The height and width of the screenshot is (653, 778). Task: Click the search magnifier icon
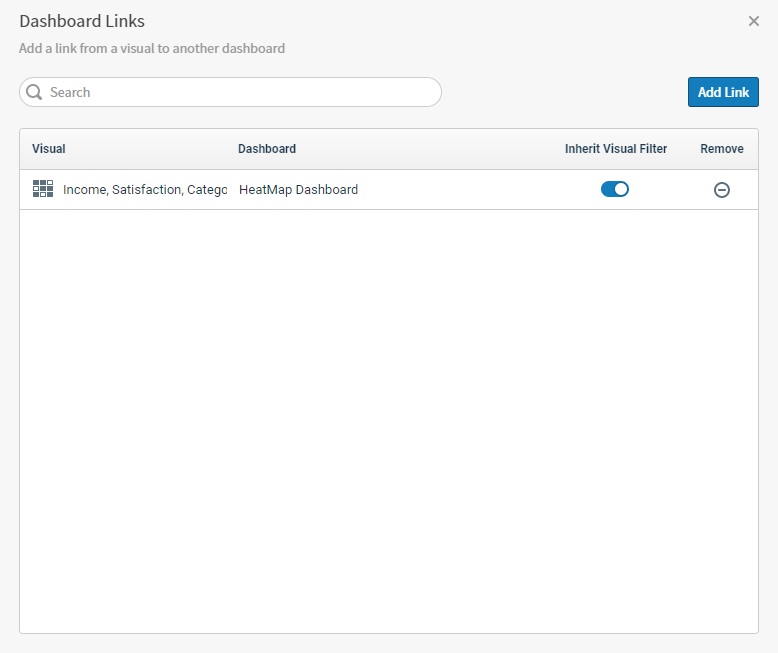[x=34, y=92]
